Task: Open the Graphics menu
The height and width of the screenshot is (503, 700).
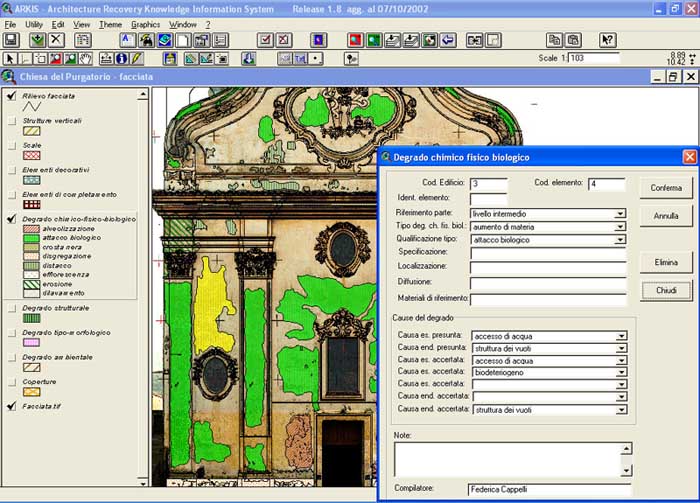Action: 145,23
